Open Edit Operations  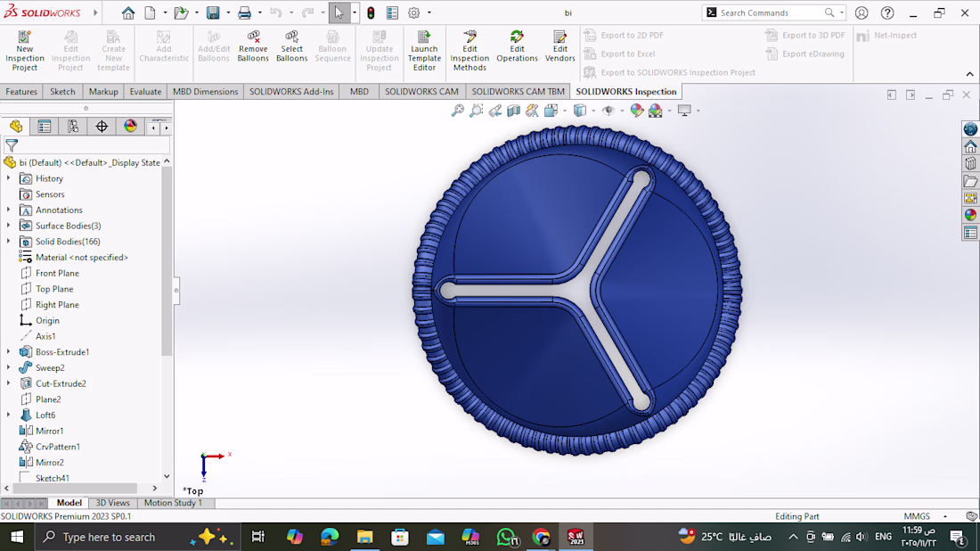coord(517,46)
